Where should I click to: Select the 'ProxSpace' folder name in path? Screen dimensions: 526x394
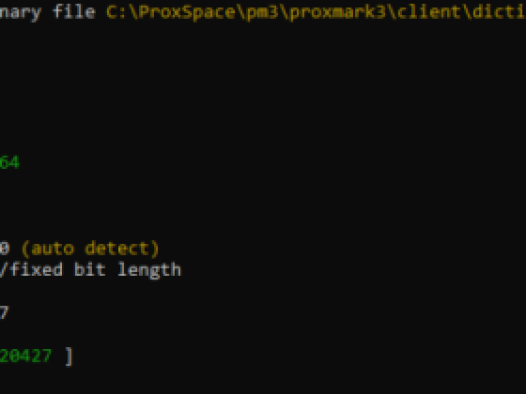pos(187,13)
